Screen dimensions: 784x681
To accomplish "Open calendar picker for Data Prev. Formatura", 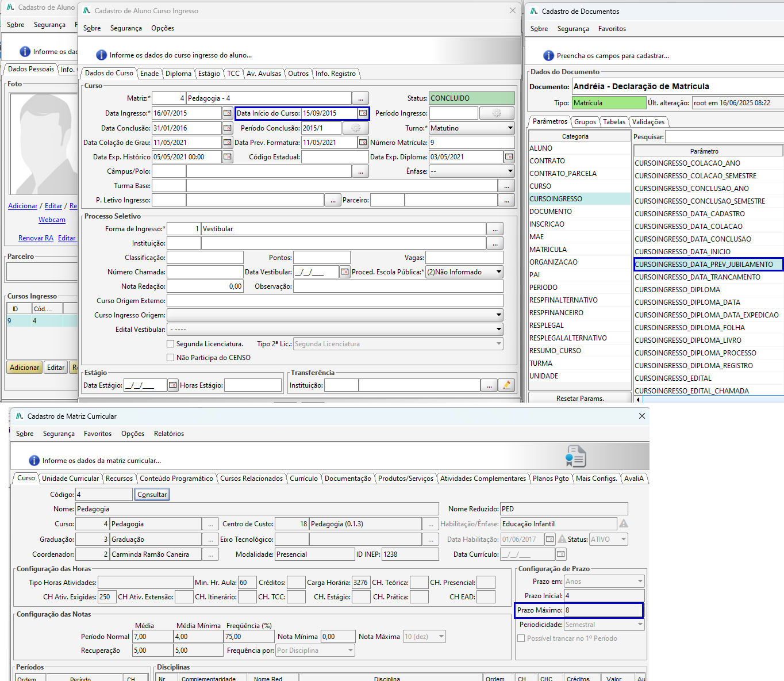I will (x=363, y=142).
